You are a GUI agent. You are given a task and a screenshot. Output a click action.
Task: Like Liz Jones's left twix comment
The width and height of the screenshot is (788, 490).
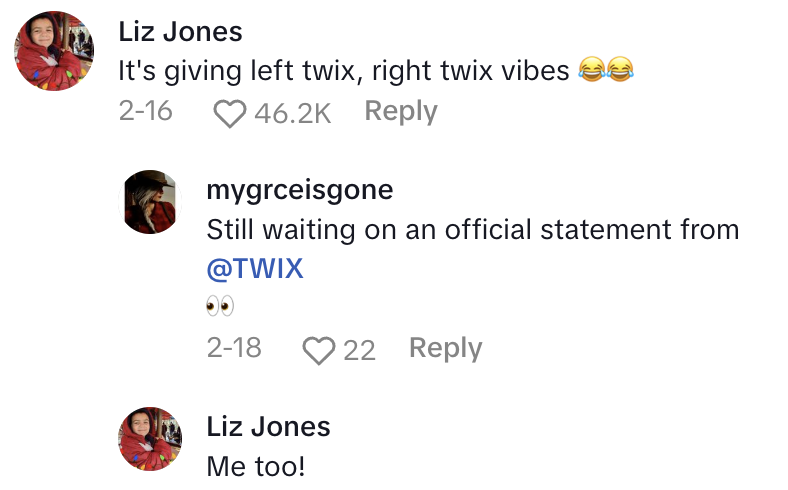(230, 113)
